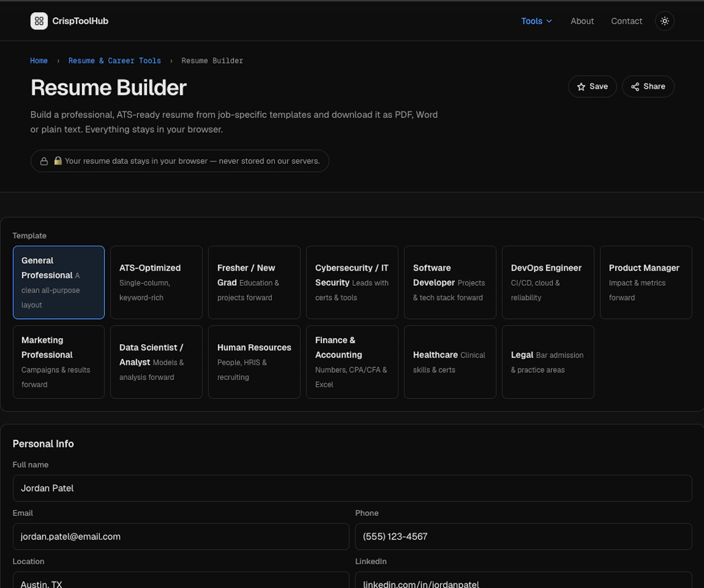Click the Location input with Austin, TX
The width and height of the screenshot is (704, 588).
click(181, 580)
